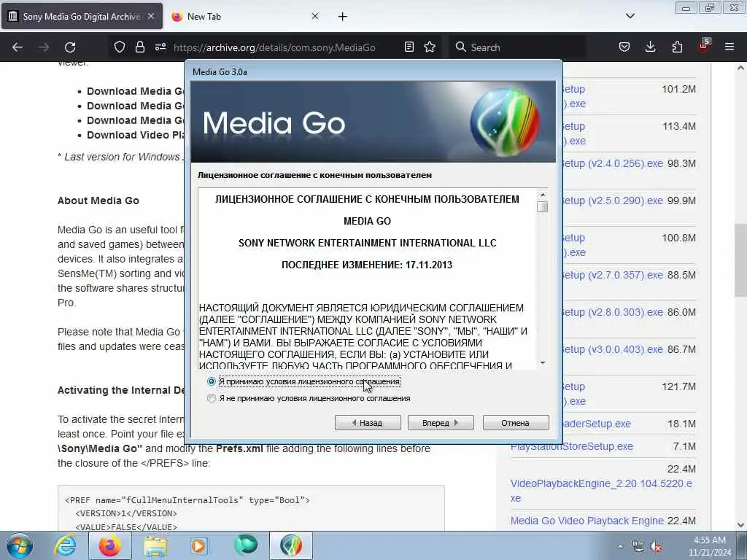Go back with Firefox back arrow
The height and width of the screenshot is (560, 747).
[x=18, y=47]
